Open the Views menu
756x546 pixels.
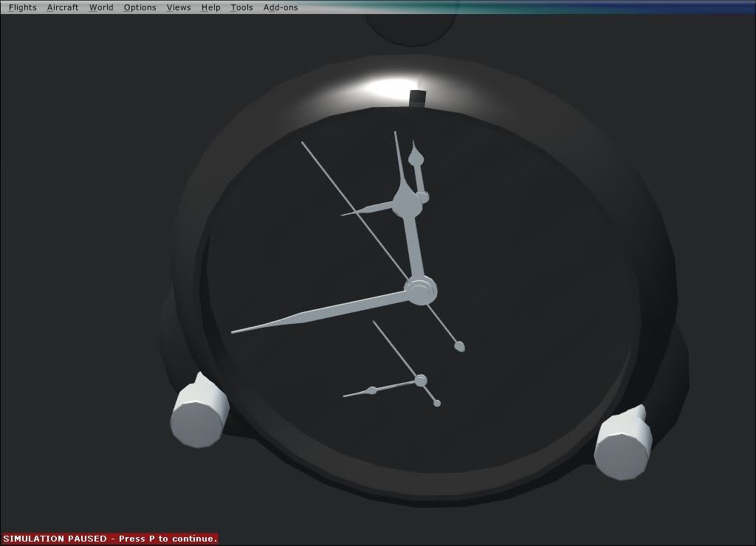pyautogui.click(x=179, y=7)
